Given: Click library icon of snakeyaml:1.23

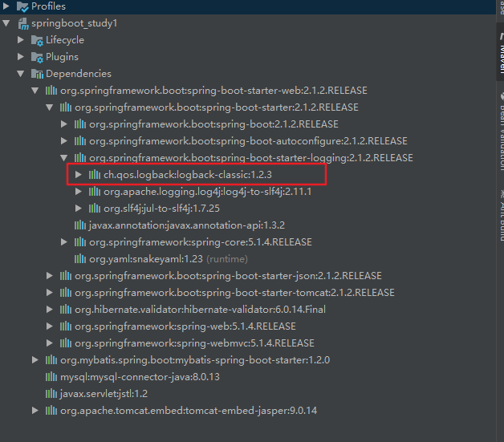Looking at the screenshot, I should 80,259.
